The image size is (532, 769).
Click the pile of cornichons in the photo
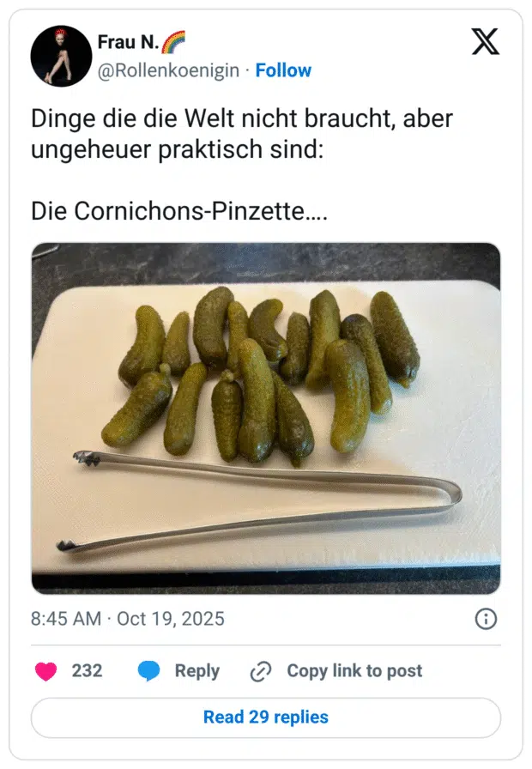[x=266, y=369]
